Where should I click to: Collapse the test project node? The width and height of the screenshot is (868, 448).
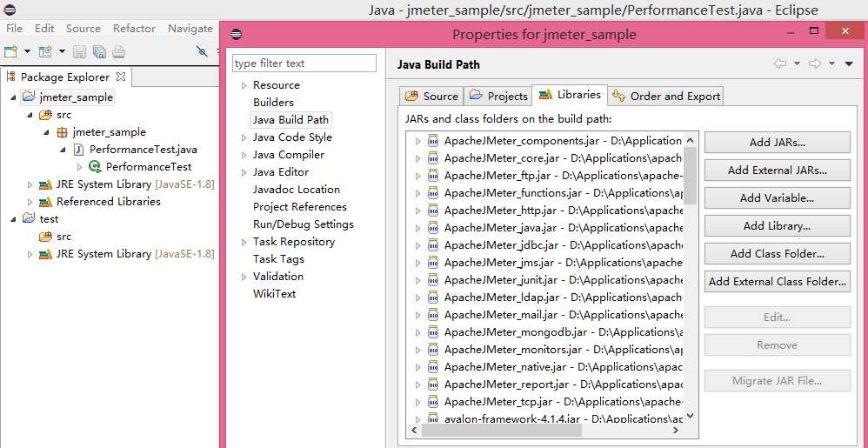(x=13, y=219)
